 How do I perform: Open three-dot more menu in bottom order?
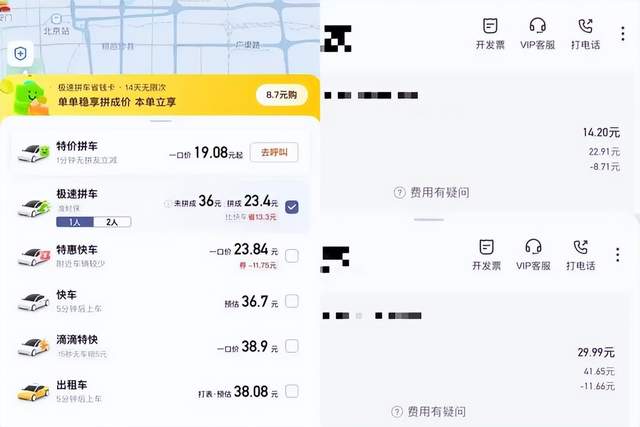tap(618, 254)
